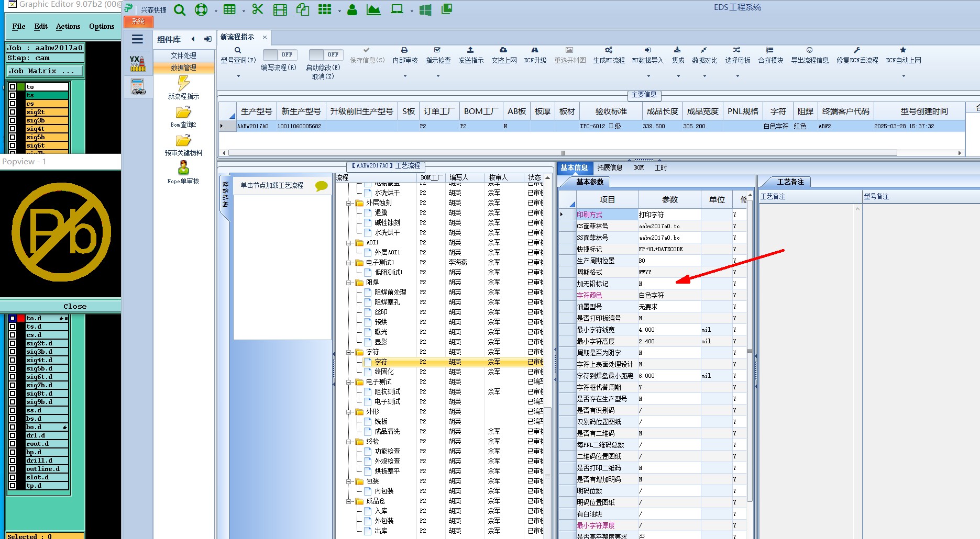Toggle the 启动修改(E) OFF switch
The image size is (980, 539).
click(x=326, y=54)
